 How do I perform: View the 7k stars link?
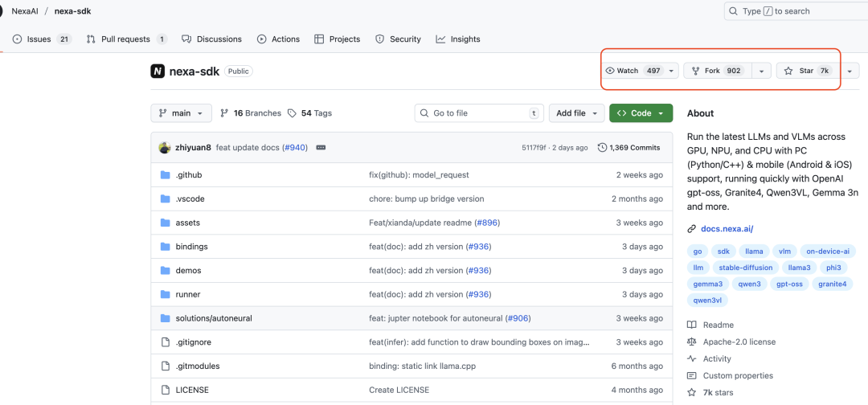point(718,392)
